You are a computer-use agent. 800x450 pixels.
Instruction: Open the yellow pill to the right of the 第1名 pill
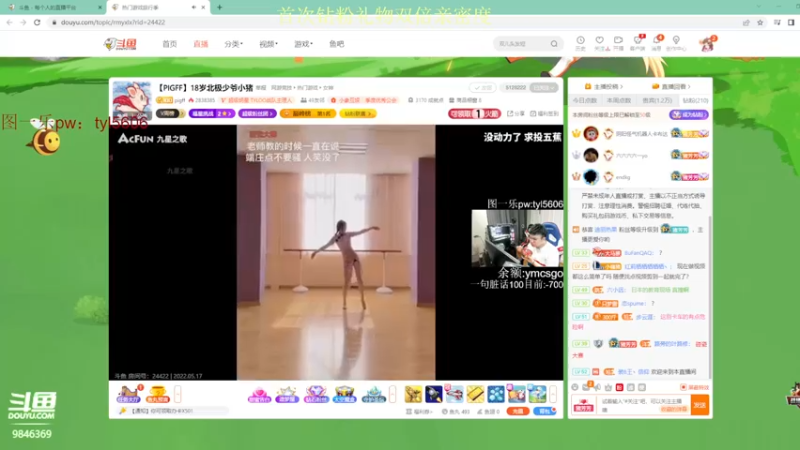pyautogui.click(x=358, y=114)
